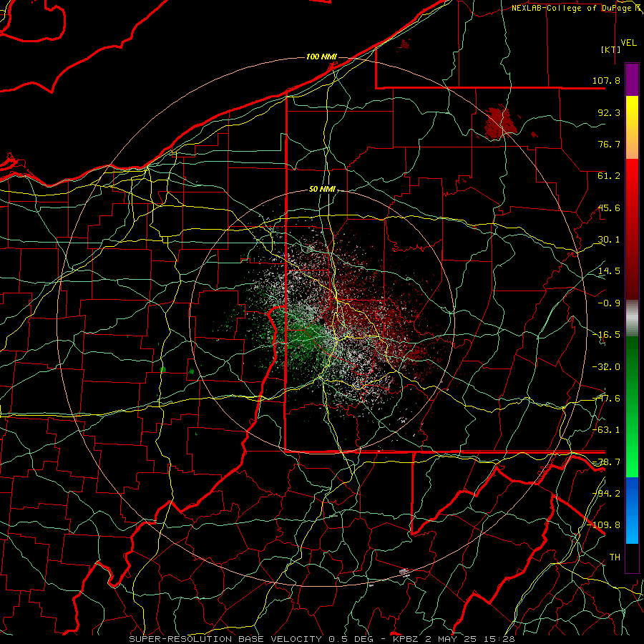Click the -94.2 scale value
The height and width of the screenshot is (644, 644).
606,493
